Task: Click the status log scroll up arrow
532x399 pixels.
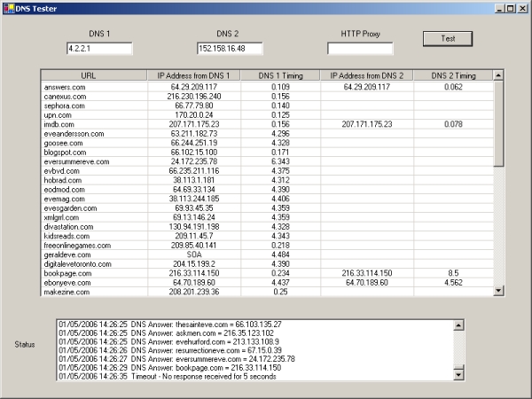Action: 458,325
